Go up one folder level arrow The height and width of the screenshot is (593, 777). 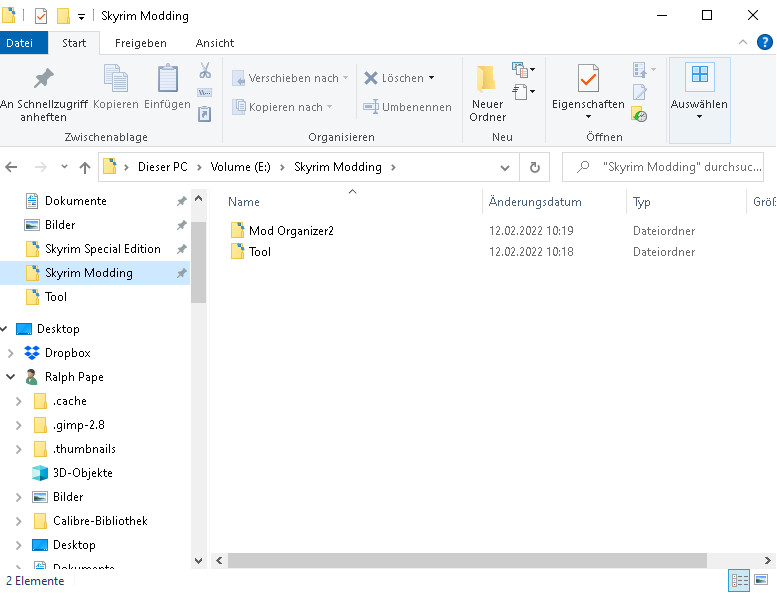[x=85, y=168]
